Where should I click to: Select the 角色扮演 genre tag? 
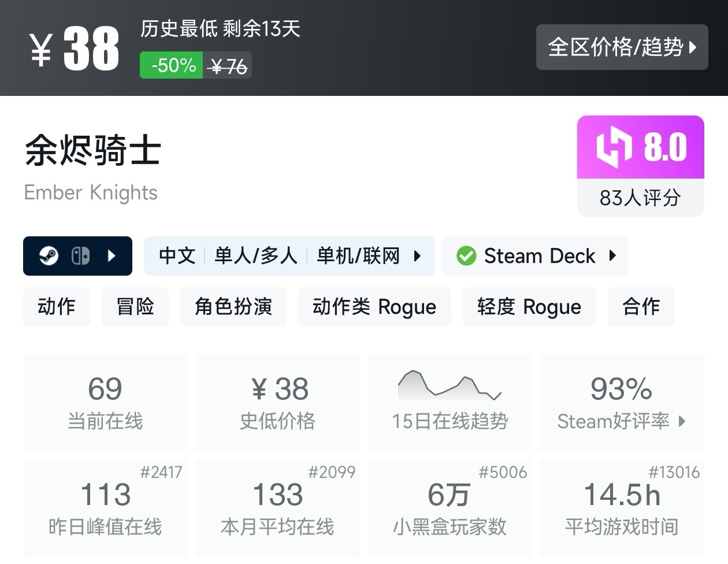233,306
